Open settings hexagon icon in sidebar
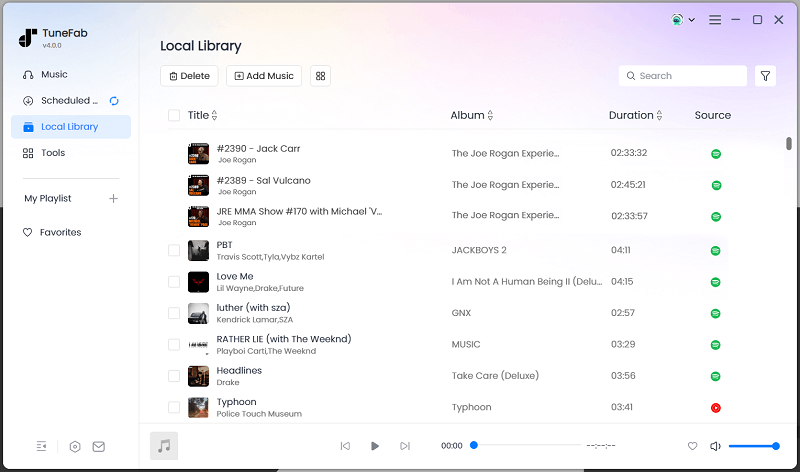Image resolution: width=800 pixels, height=472 pixels. tap(75, 447)
